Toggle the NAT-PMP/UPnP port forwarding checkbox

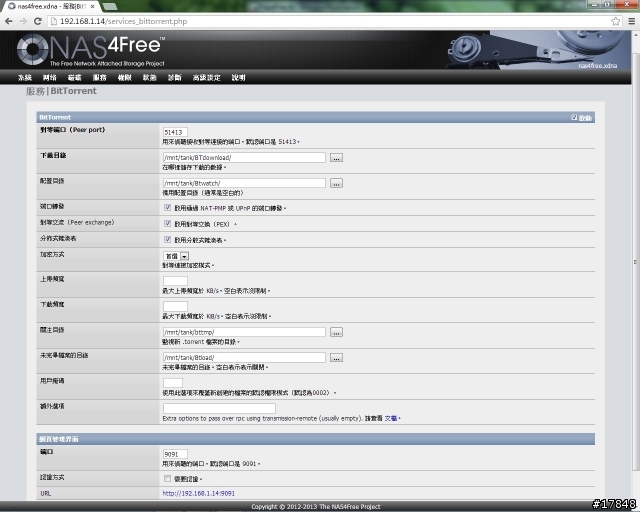coord(167,207)
